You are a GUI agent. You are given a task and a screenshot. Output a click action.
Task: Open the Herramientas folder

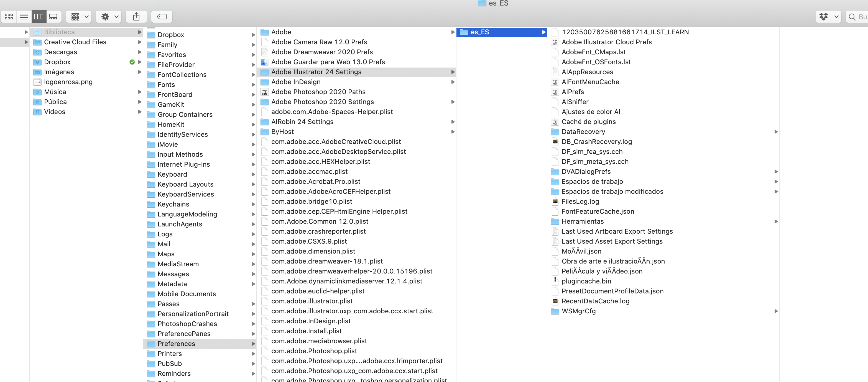tap(582, 221)
